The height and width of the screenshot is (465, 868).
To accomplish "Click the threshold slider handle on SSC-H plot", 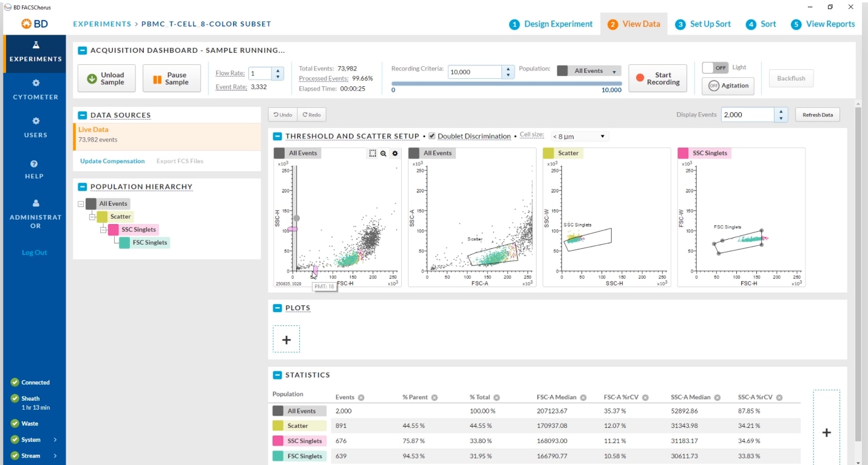I will 297,218.
